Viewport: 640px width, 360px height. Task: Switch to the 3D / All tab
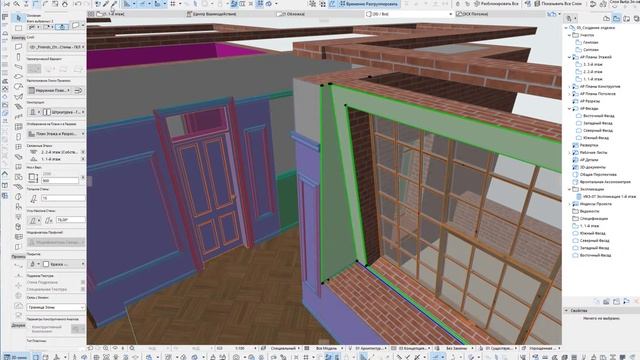[x=409, y=14]
